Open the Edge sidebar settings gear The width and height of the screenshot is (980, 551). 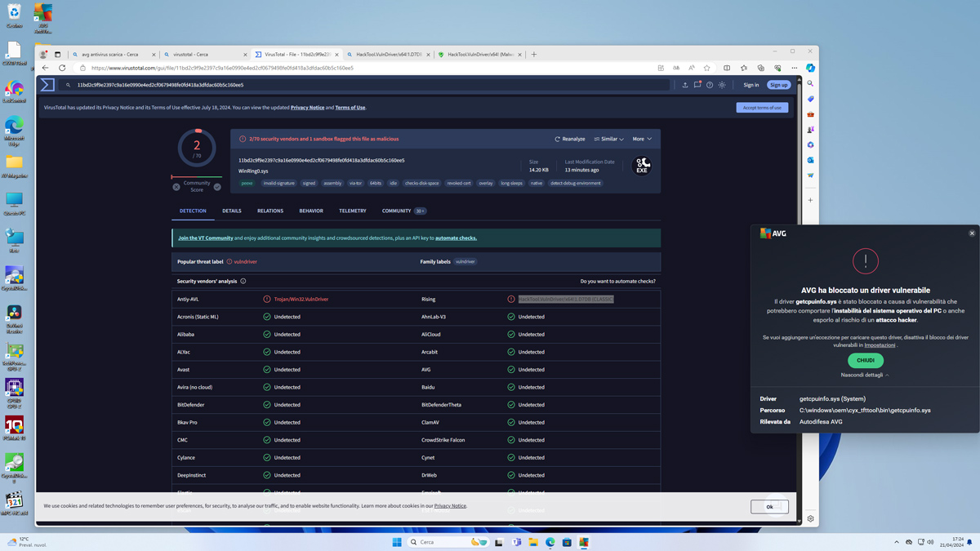[810, 518]
